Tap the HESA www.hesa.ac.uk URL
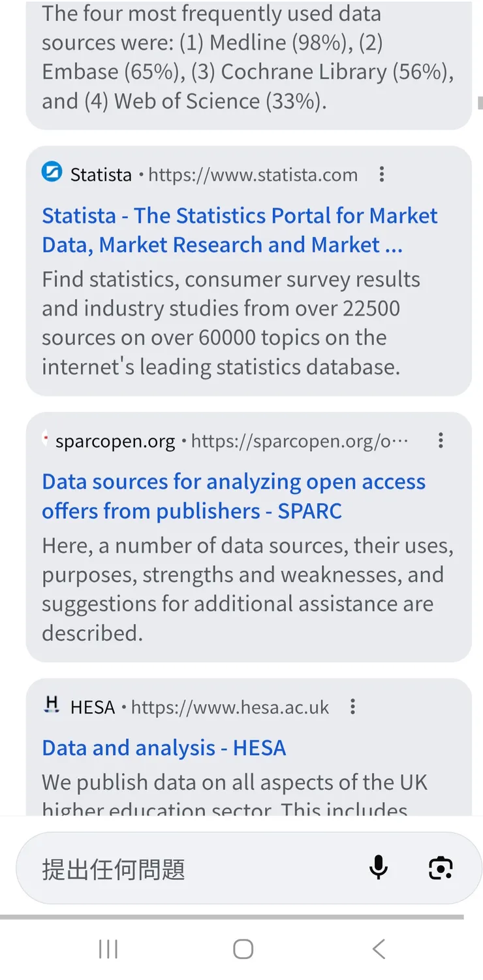This screenshot has height=980, width=483. 230,708
